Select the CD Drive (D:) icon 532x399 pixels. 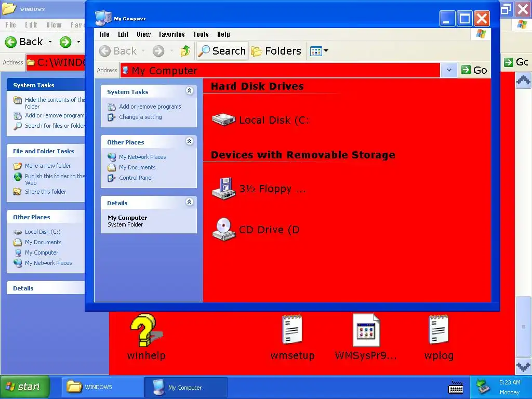coord(223,229)
